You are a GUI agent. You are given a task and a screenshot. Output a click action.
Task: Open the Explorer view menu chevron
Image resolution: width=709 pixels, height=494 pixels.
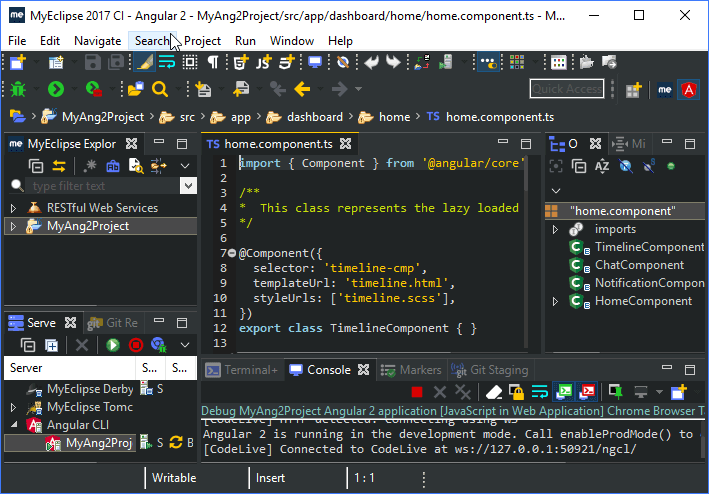(x=185, y=166)
